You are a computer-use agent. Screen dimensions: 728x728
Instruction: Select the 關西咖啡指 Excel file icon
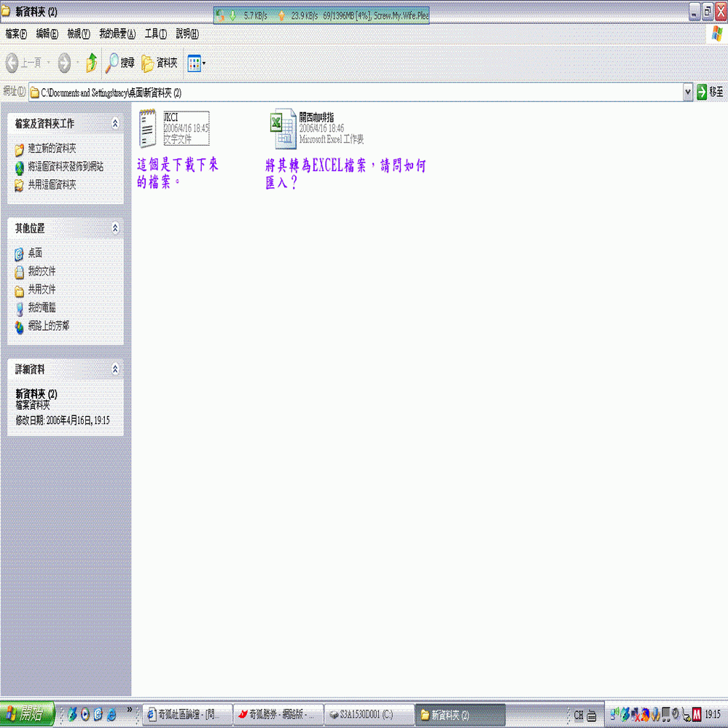283,129
